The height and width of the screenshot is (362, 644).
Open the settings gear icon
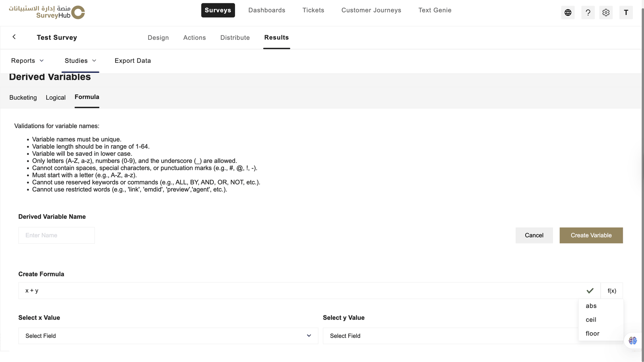tap(606, 12)
